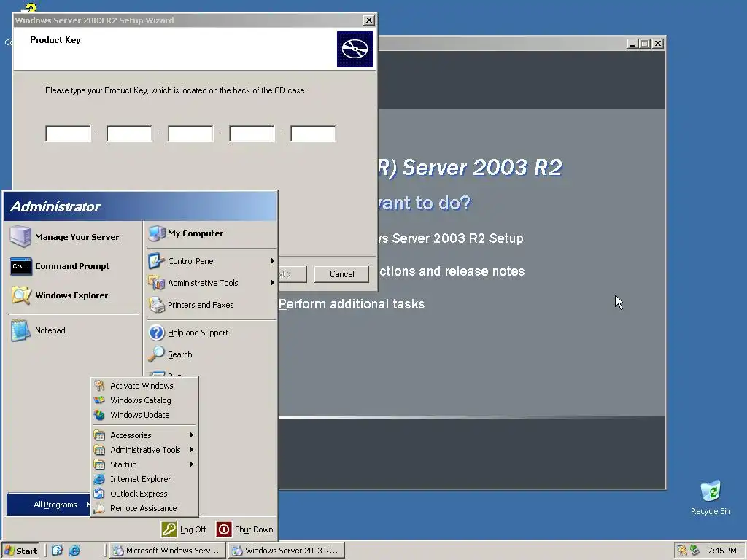Viewport: 747px width, 560px height.
Task: Click the Search magnifier icon
Action: click(x=156, y=354)
